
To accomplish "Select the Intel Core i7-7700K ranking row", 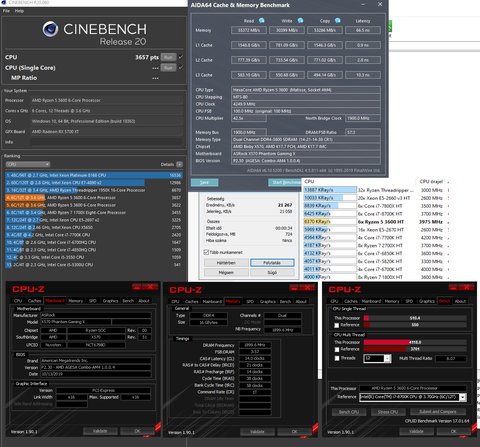I will 94,235.
